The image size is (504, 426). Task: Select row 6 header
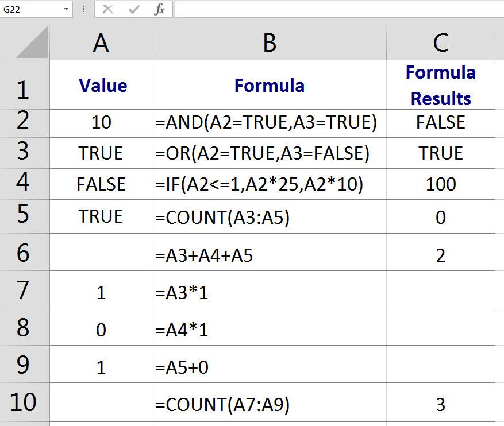24,253
